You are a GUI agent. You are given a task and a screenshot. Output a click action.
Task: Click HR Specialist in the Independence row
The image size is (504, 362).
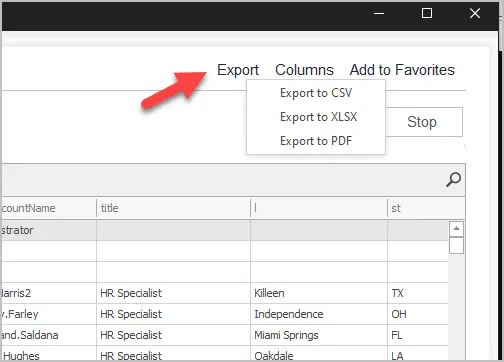(173, 314)
